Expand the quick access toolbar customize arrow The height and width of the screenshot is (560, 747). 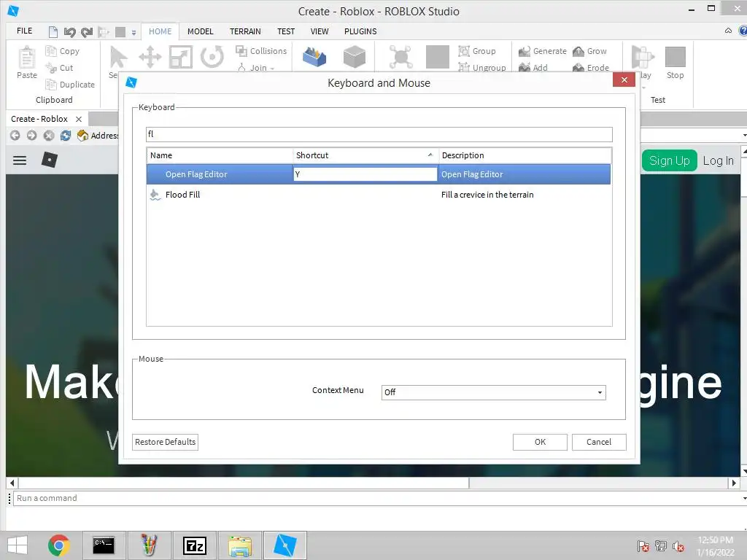tap(134, 32)
